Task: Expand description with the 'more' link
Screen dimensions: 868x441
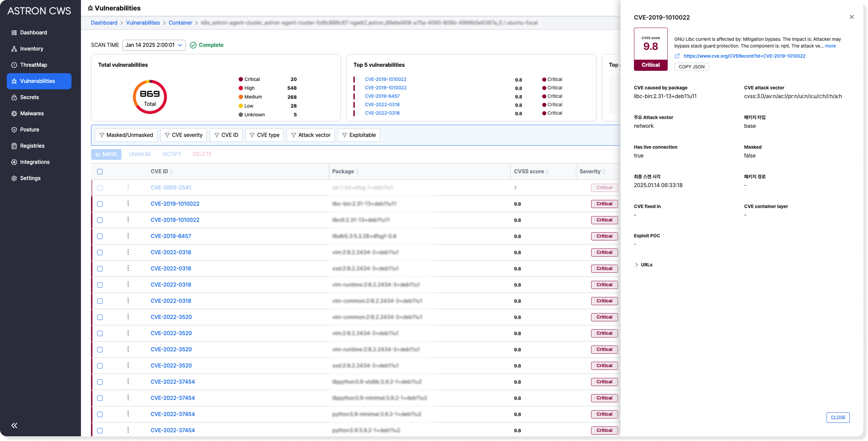Action: click(830, 46)
